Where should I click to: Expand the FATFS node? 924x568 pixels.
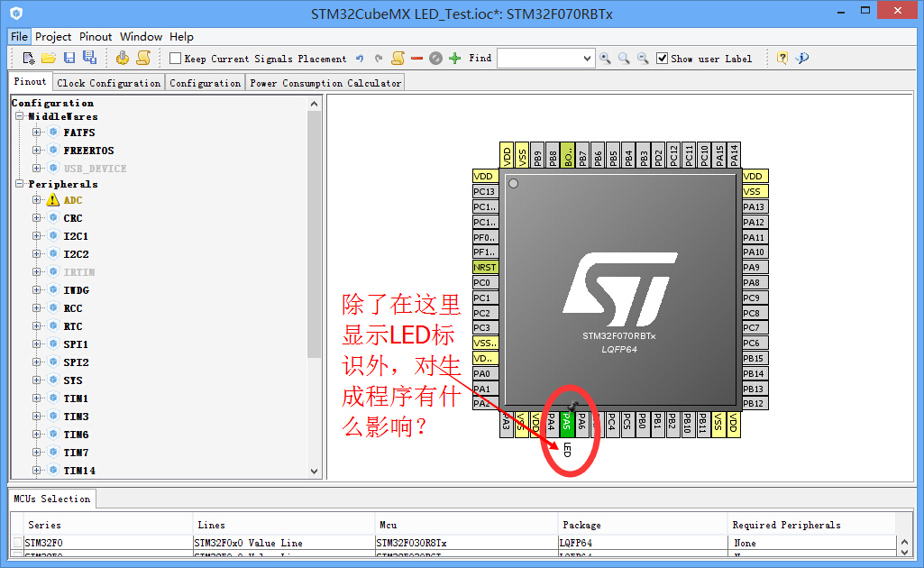[37, 132]
